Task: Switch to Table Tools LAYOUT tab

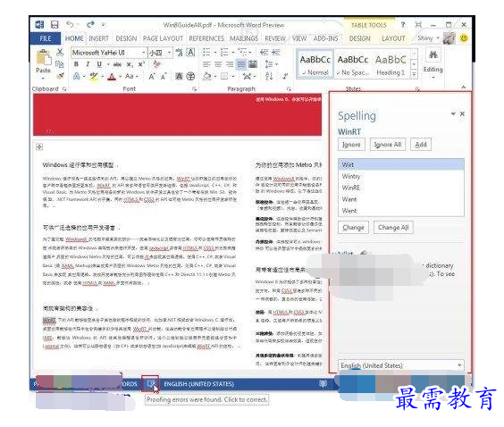Action: pyautogui.click(x=393, y=38)
